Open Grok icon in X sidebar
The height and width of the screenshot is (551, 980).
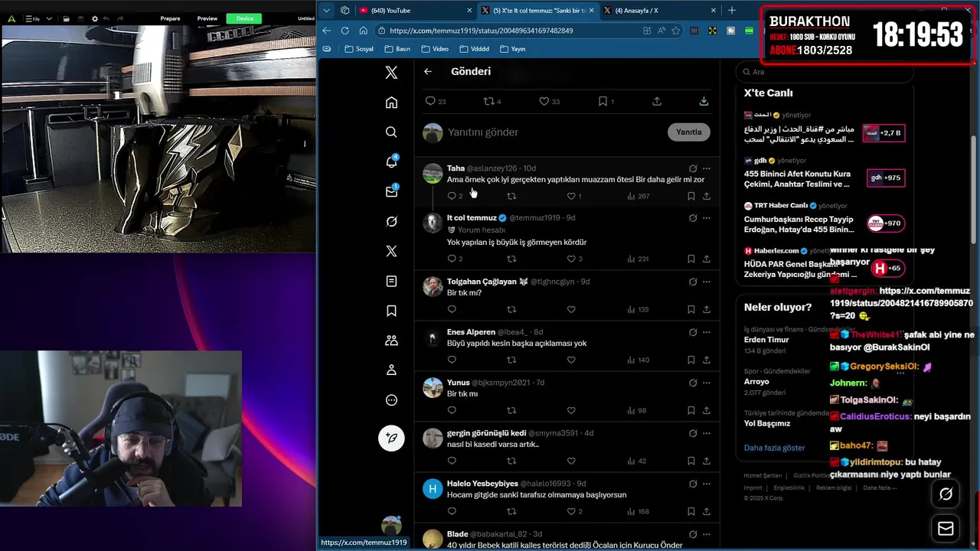[x=391, y=221]
